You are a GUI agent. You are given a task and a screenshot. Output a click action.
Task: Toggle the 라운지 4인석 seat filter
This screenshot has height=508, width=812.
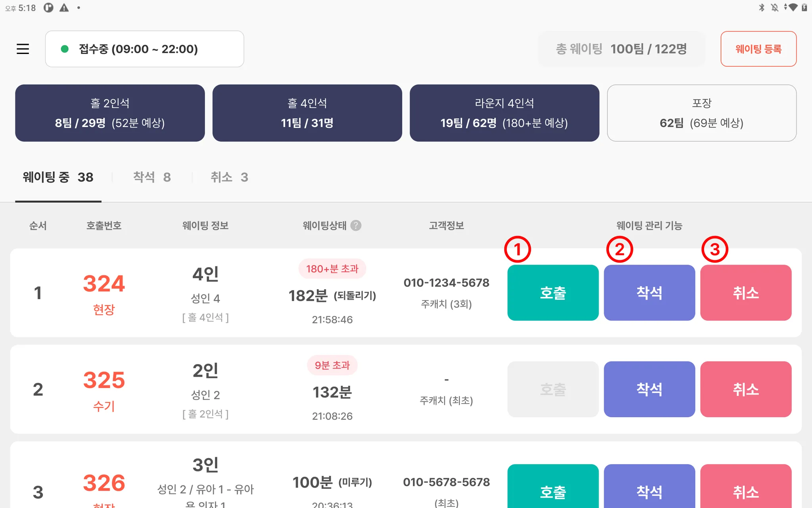click(504, 113)
